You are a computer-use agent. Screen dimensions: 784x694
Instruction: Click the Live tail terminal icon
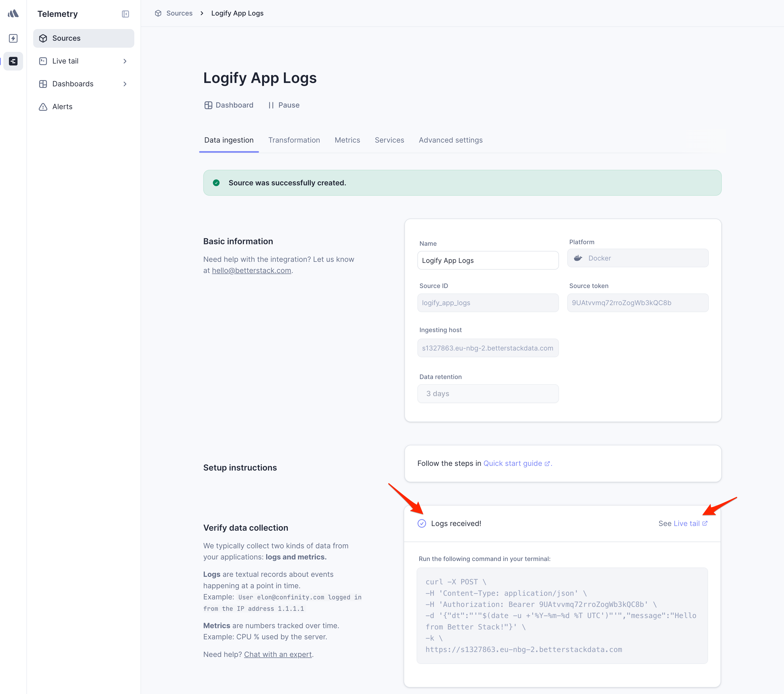43,61
